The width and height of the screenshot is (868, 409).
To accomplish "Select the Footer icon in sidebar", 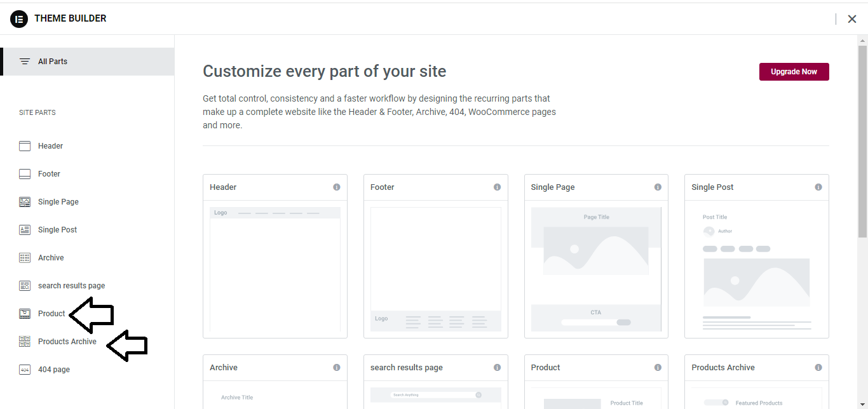I will [25, 174].
